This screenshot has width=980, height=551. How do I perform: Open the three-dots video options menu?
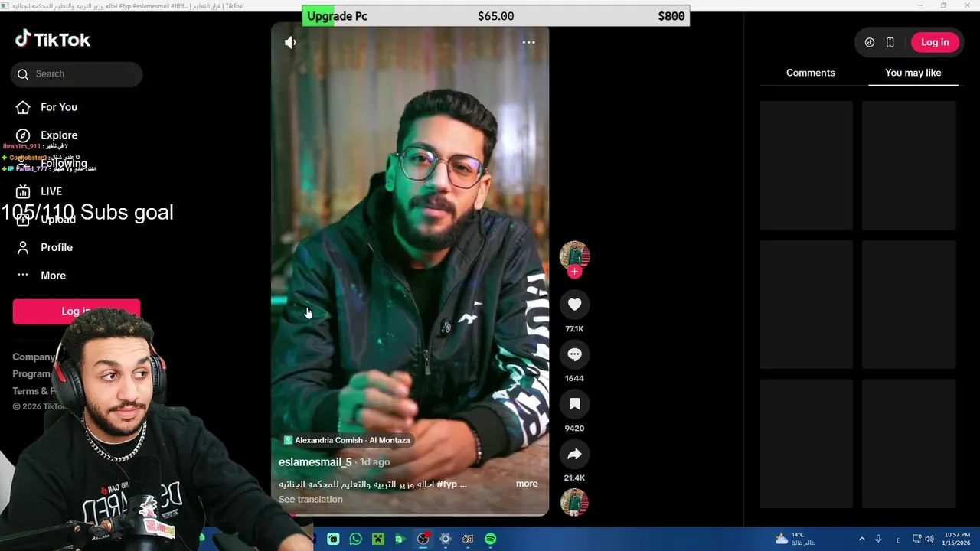click(528, 42)
